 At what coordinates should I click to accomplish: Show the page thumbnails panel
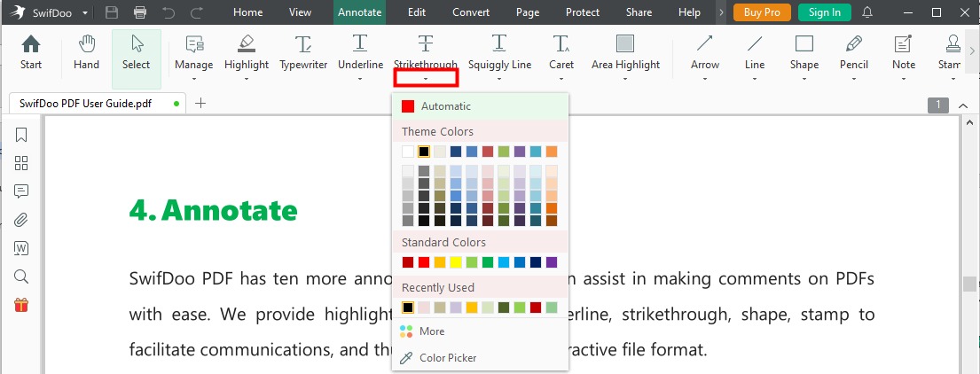pos(21,164)
